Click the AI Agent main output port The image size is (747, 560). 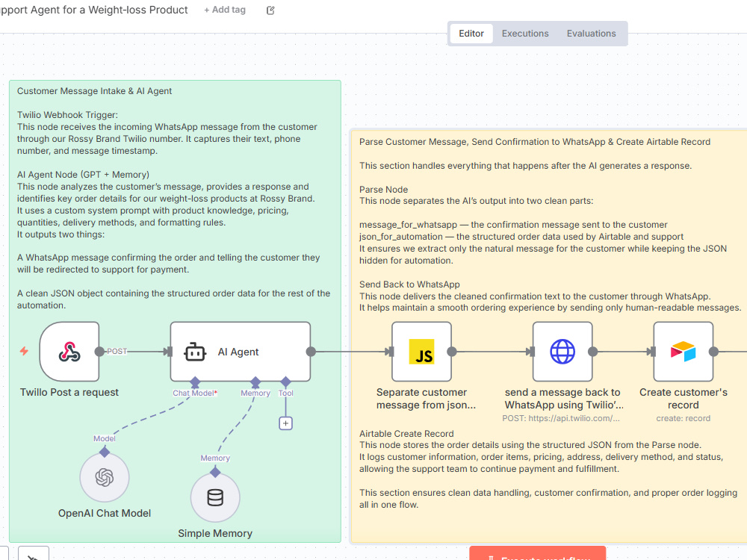coord(311,352)
